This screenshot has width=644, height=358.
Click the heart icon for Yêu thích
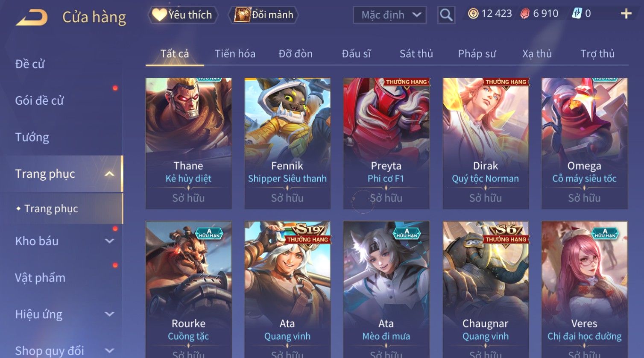click(159, 15)
